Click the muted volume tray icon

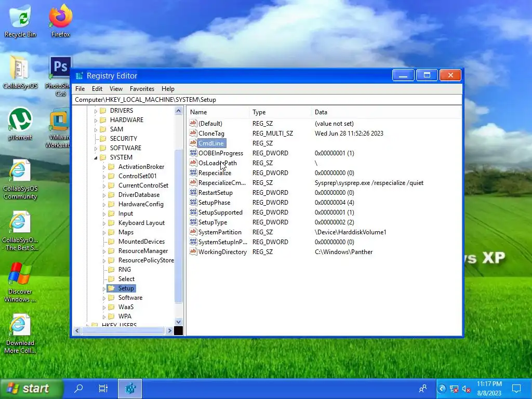pos(466,389)
